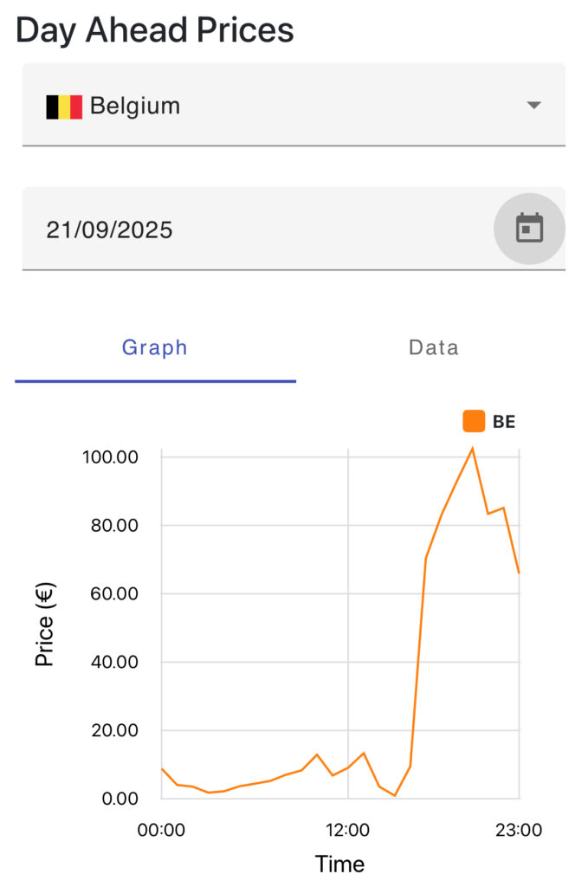The width and height of the screenshot is (588, 887).
Task: Click the 00:00 time axis label
Action: [162, 830]
